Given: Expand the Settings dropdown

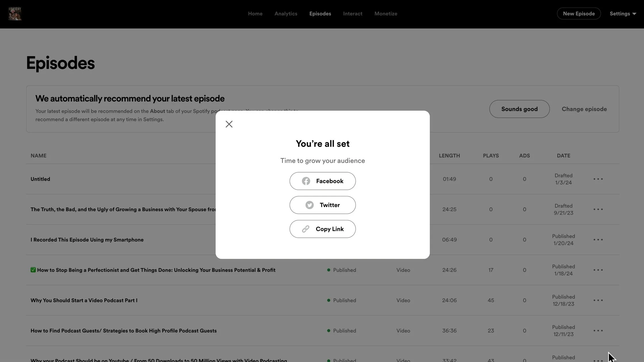Looking at the screenshot, I should click(x=623, y=14).
